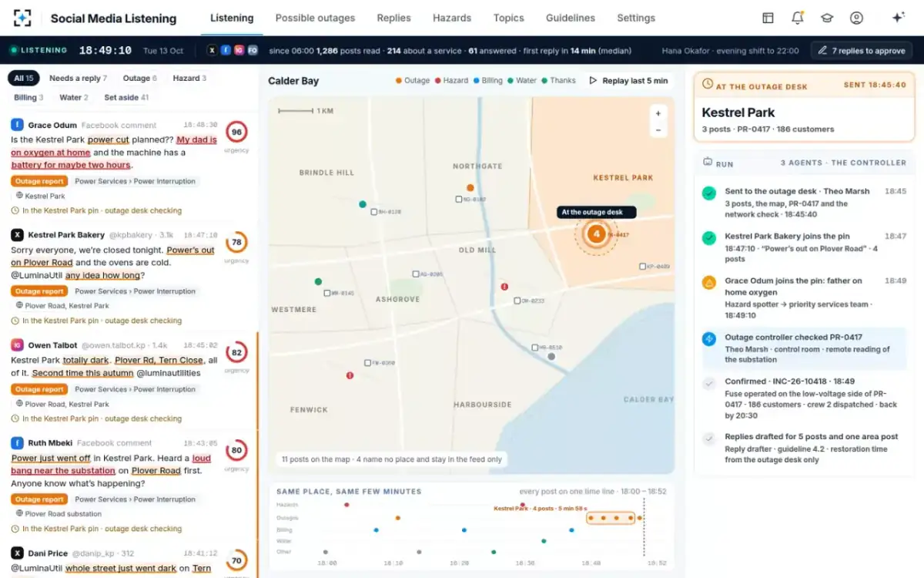Viewport: 924px width, 578px height.
Task: Open Kestrel Park Bakery's post
Action: point(129,275)
